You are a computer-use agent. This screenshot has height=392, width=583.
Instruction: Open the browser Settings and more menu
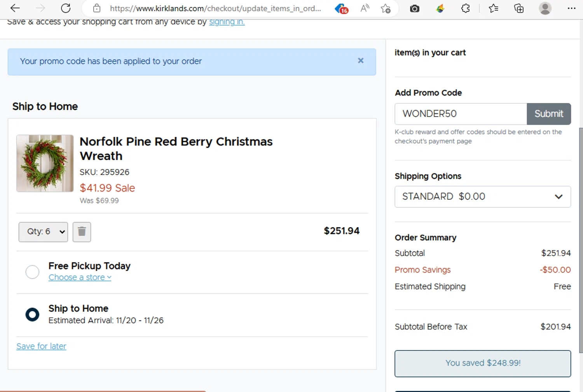pyautogui.click(x=571, y=8)
